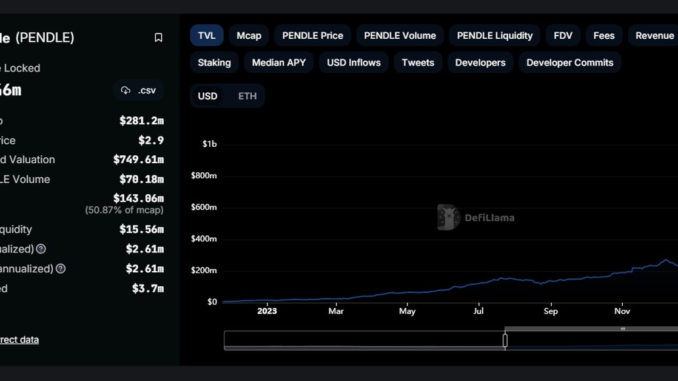
Task: Open the help icon next to 'alized)' row
Action: pyautogui.click(x=41, y=249)
